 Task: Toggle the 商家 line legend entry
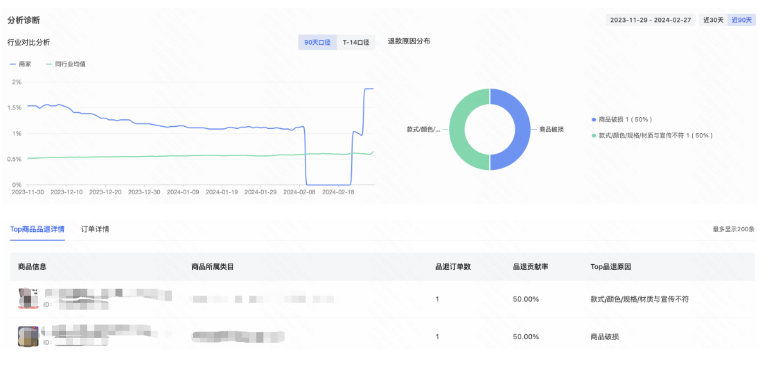click(x=21, y=64)
